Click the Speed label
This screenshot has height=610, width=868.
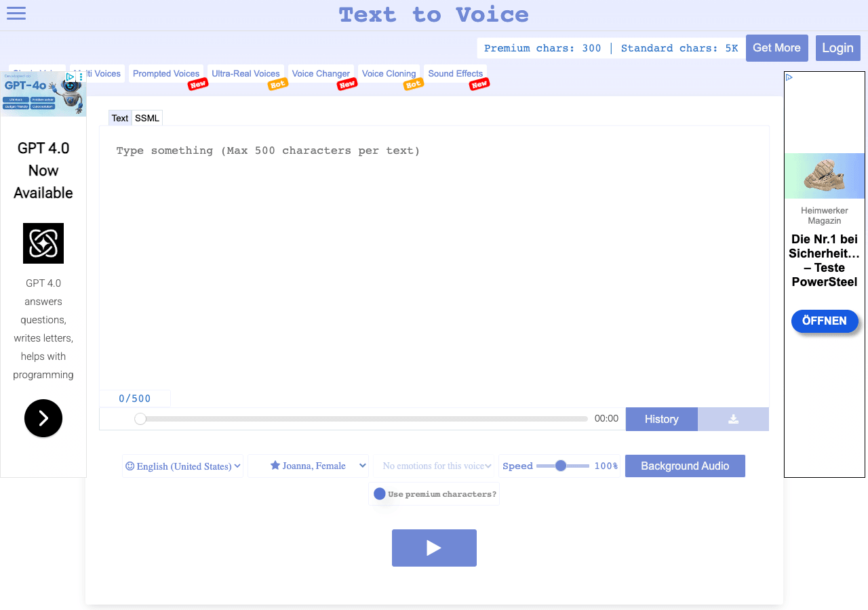(x=517, y=466)
